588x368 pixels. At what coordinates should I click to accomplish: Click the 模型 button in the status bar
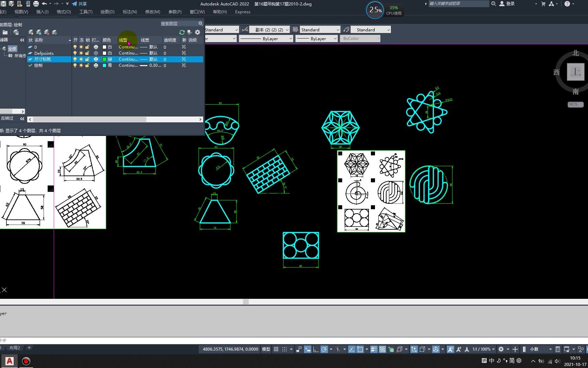266,349
